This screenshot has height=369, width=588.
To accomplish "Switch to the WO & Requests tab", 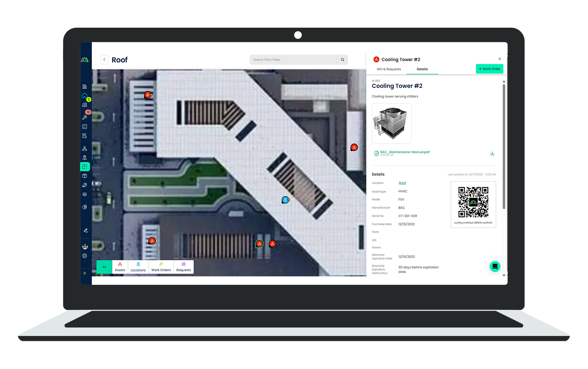I will click(389, 69).
